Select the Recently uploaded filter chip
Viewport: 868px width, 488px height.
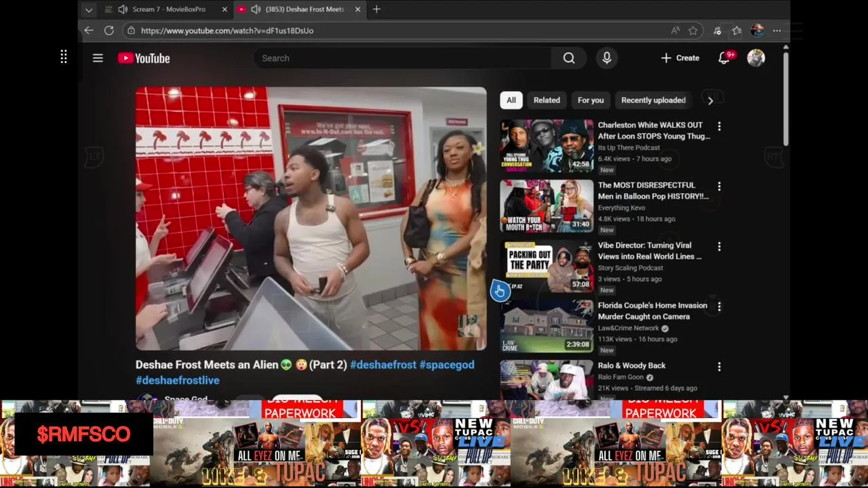click(653, 100)
